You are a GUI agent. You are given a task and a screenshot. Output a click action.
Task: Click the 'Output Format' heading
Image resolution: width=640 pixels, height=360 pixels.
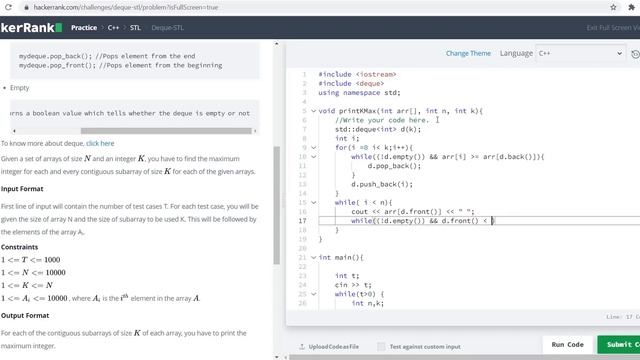tap(25, 316)
